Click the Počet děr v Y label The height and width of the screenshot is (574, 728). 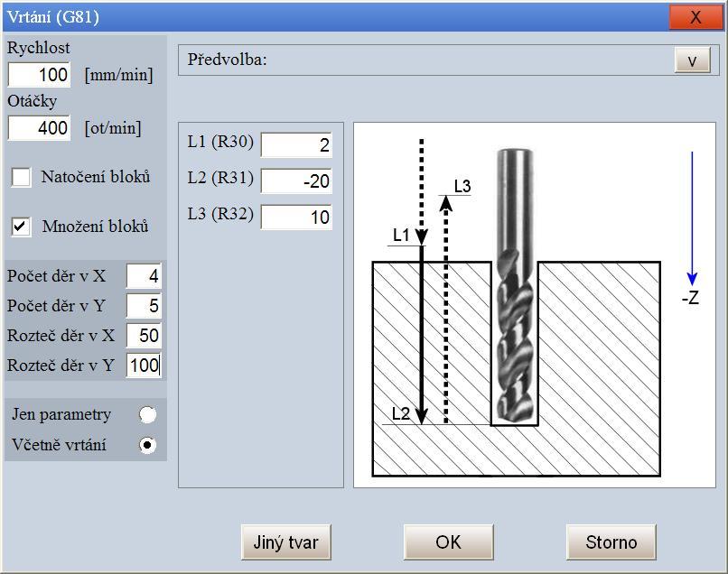(56, 306)
